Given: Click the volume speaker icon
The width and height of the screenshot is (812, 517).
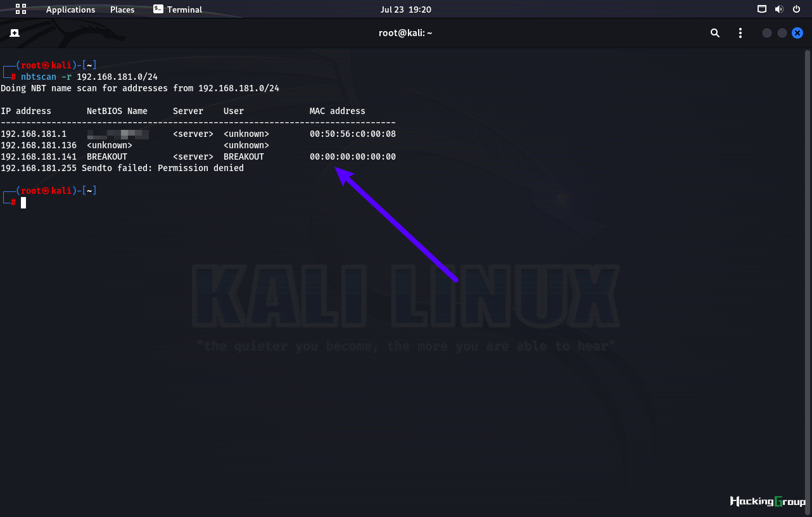Looking at the screenshot, I should click(779, 10).
